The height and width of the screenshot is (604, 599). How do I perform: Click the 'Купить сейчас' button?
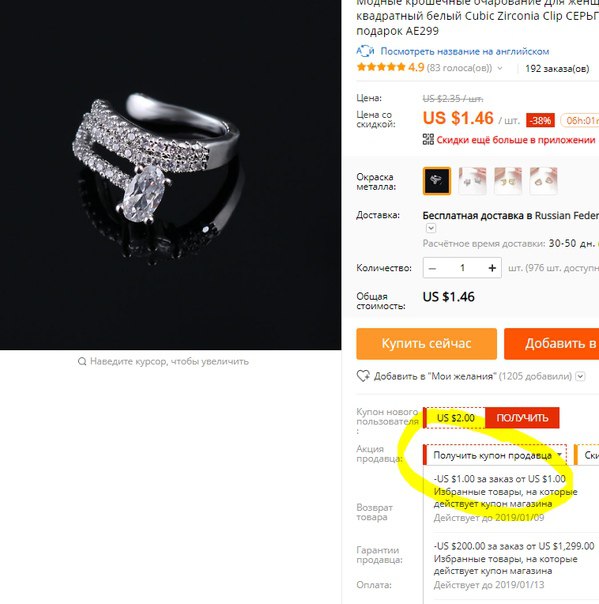(426, 344)
